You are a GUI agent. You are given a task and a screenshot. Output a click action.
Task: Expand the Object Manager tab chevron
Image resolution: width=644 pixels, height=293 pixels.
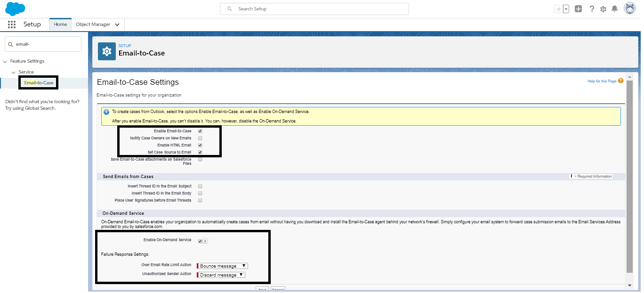(117, 24)
